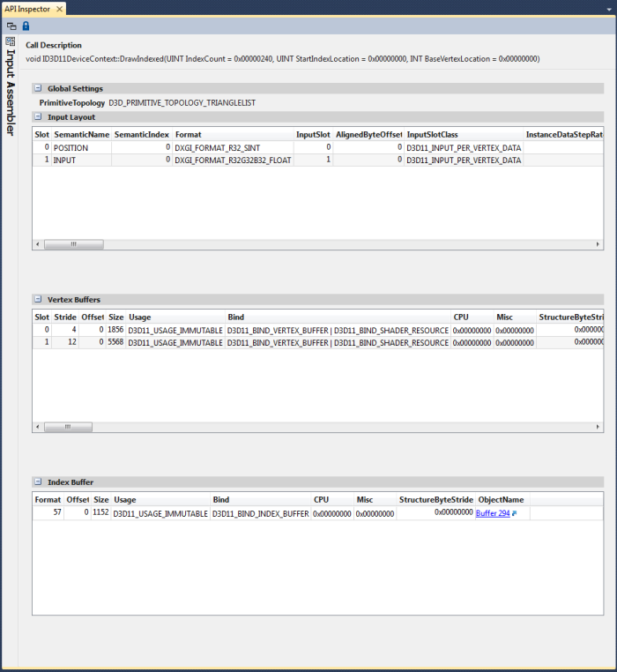Screen dimensions: 617x672
Task: Toggle the lock icon in toolbar
Action: click(x=25, y=26)
